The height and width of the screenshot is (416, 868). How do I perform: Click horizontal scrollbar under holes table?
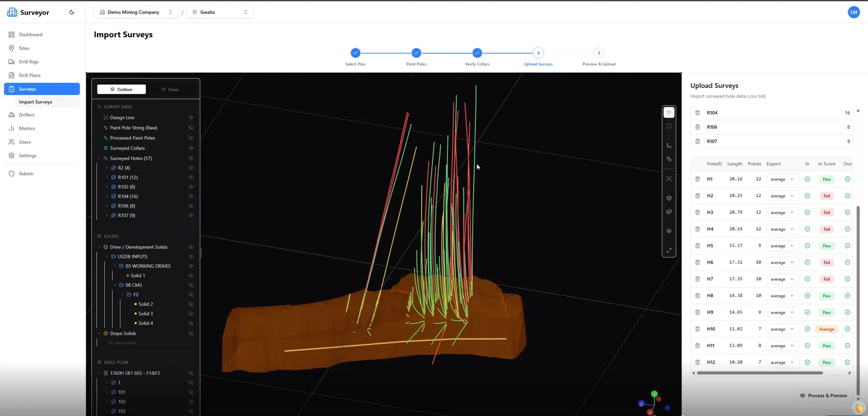click(760, 373)
